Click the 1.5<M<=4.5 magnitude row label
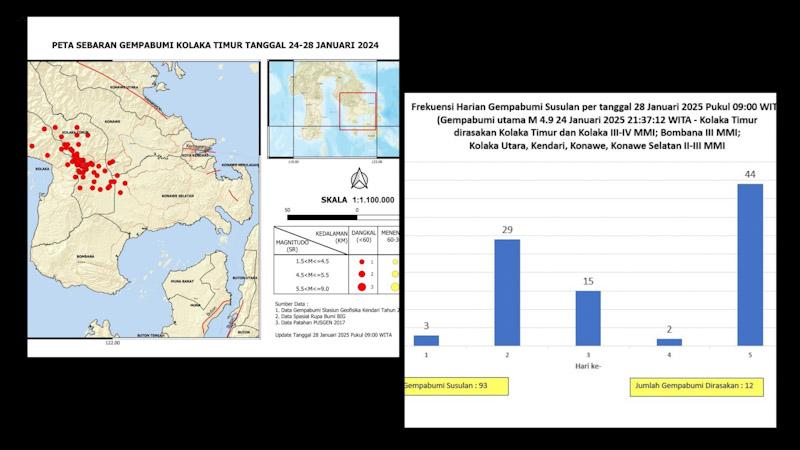 click(312, 261)
